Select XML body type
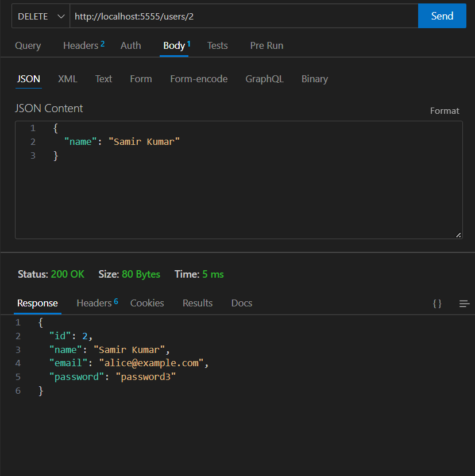The image size is (475, 476). coord(67,79)
